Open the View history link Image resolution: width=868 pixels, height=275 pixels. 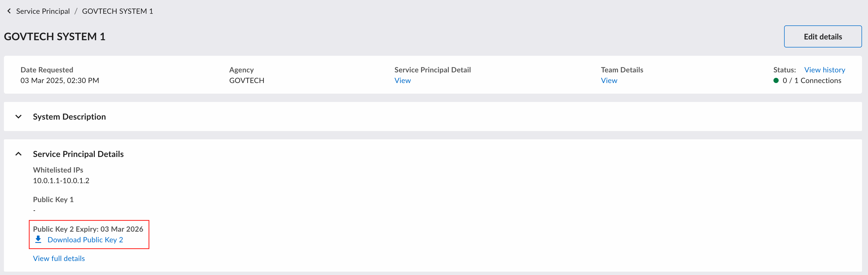(x=825, y=70)
